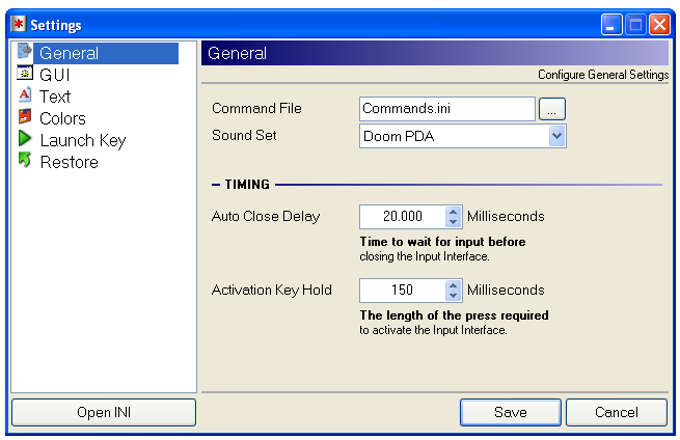Click the Auto Close Delay label
Viewport: 680px width, 440px height.
coord(266,216)
